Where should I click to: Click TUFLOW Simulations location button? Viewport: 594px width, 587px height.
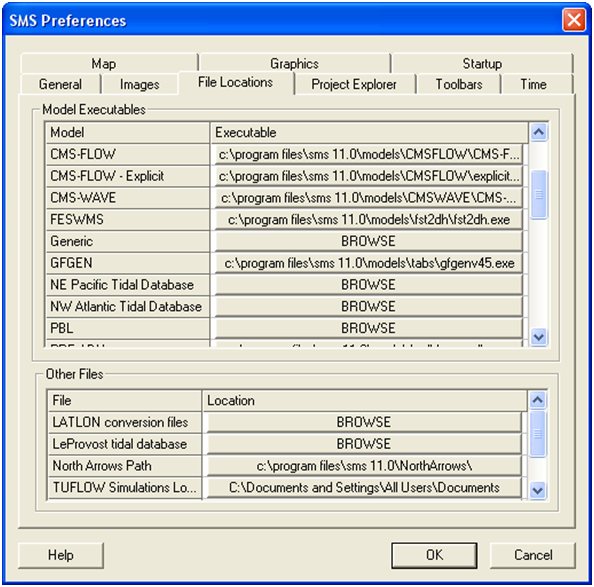pos(364,487)
